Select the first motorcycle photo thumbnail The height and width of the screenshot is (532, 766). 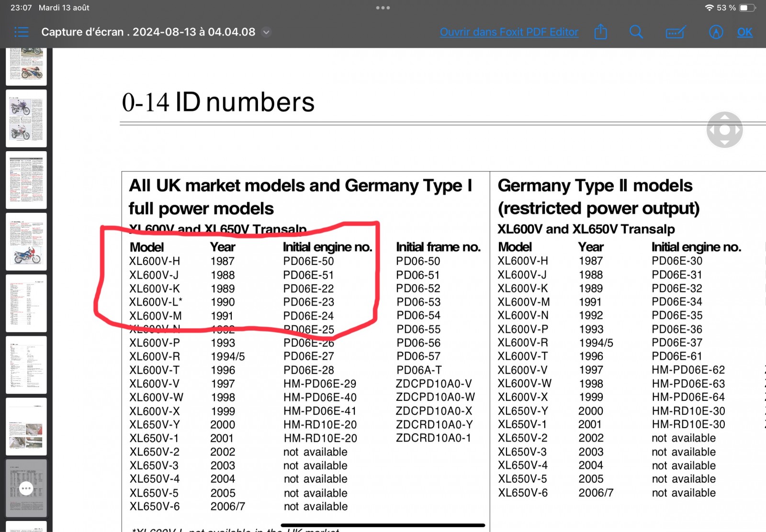(26, 66)
